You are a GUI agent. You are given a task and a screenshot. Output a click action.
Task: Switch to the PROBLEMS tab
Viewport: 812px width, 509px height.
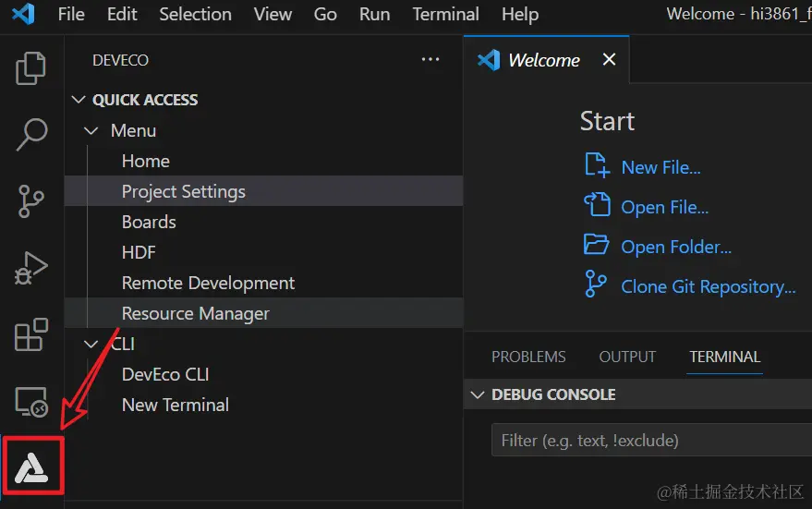[x=528, y=357]
